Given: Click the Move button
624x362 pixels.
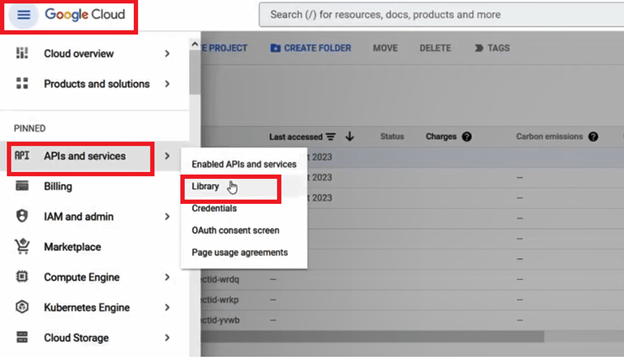Looking at the screenshot, I should pyautogui.click(x=385, y=48).
